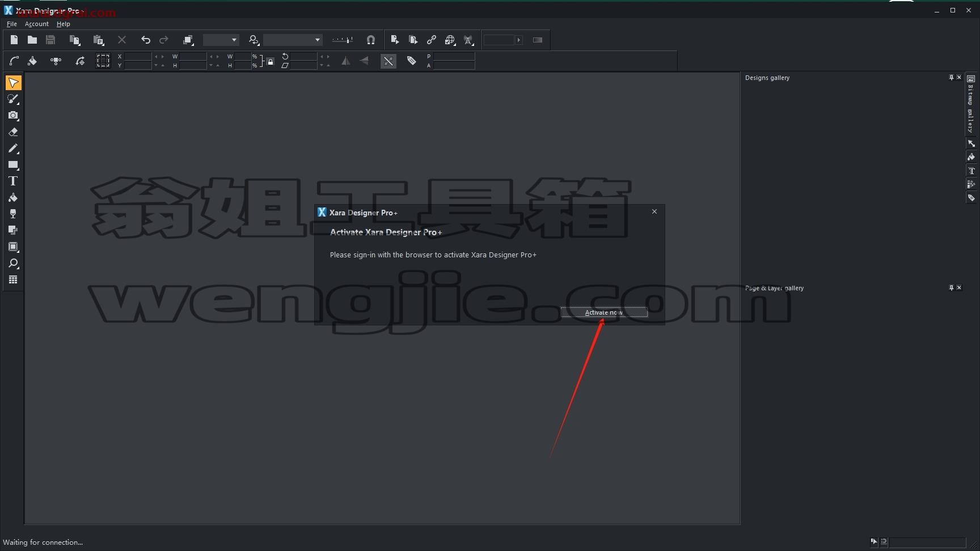This screenshot has height=551, width=980.
Task: Click the X position input field
Action: coord(138,57)
